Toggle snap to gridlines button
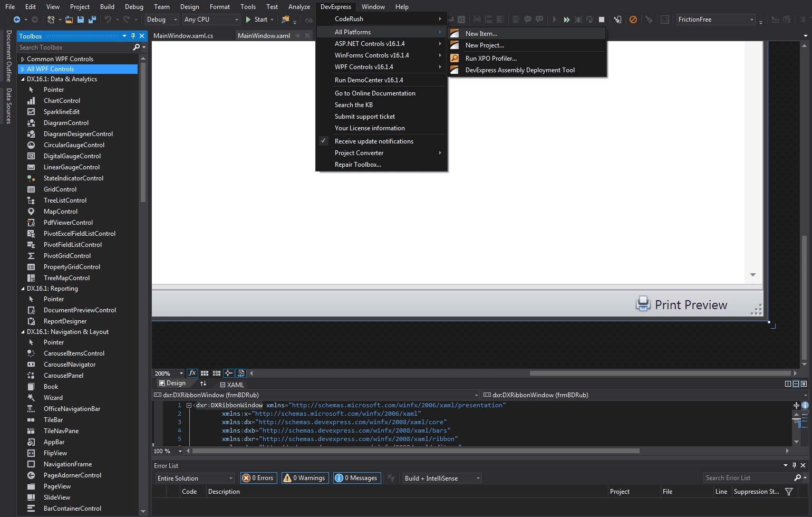 tap(217, 373)
